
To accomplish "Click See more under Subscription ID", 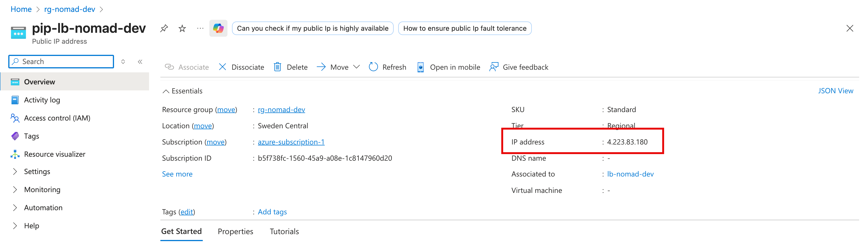I will point(177,174).
